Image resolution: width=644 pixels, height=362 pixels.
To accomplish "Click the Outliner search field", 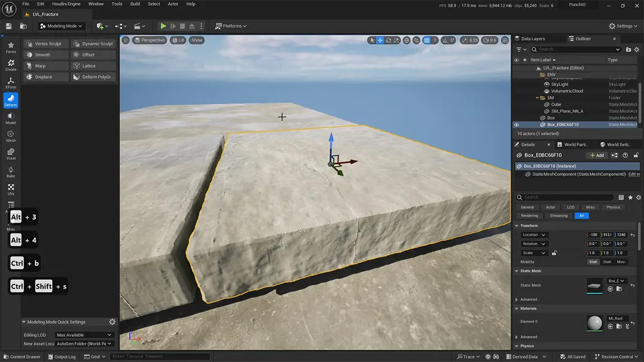I will 575,49.
